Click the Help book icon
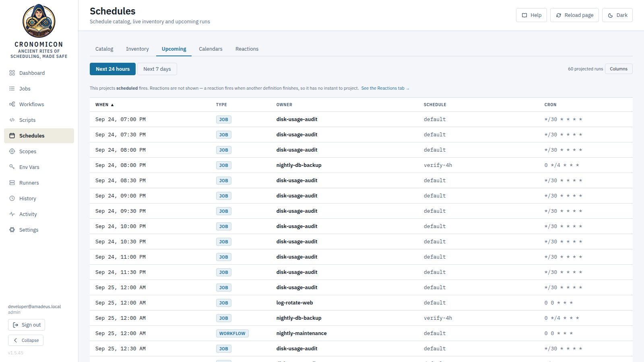 pos(524,15)
